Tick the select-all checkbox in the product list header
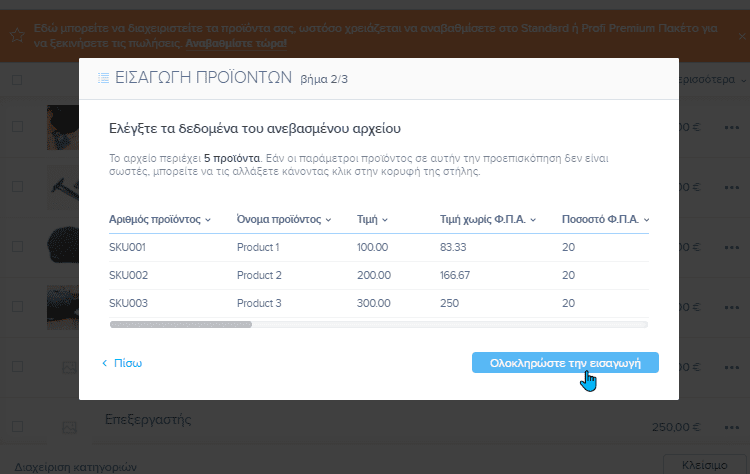The image size is (750, 474). 17,79
